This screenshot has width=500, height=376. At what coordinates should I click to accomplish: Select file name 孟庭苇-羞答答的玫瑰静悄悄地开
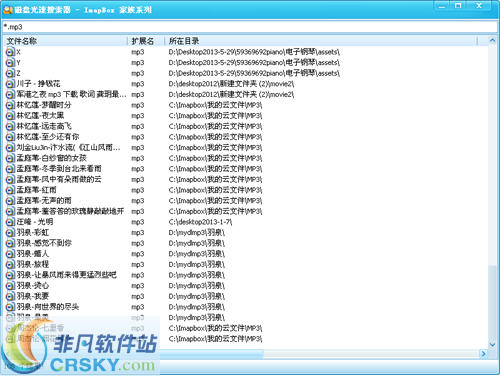[70, 211]
